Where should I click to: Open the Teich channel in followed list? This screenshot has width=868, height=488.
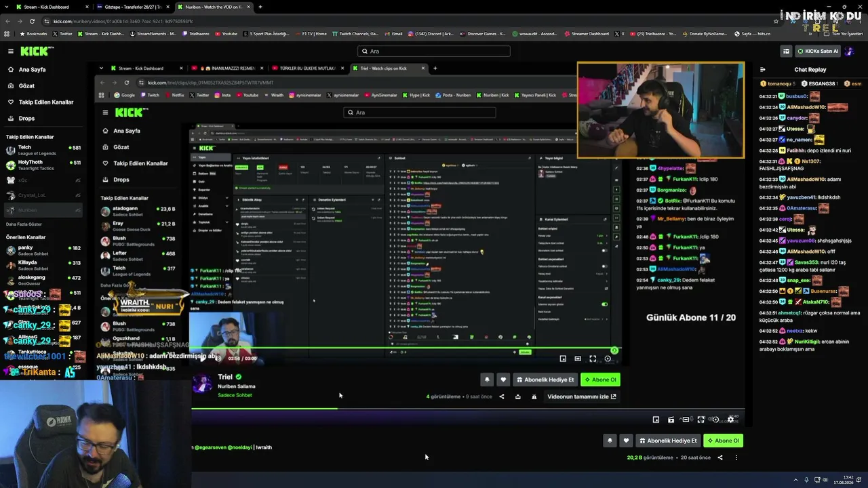click(x=43, y=149)
